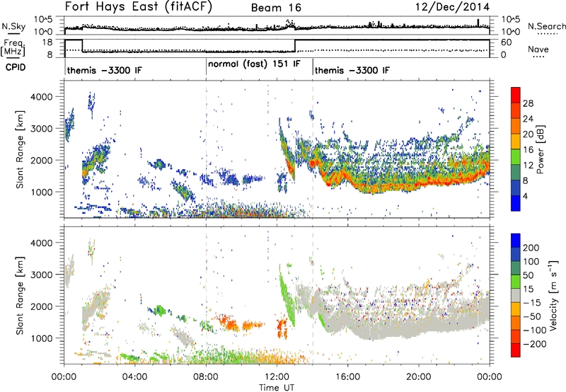The image size is (566, 392).
Task: Click the '24' label on the power colorbar
Action: [x=528, y=119]
